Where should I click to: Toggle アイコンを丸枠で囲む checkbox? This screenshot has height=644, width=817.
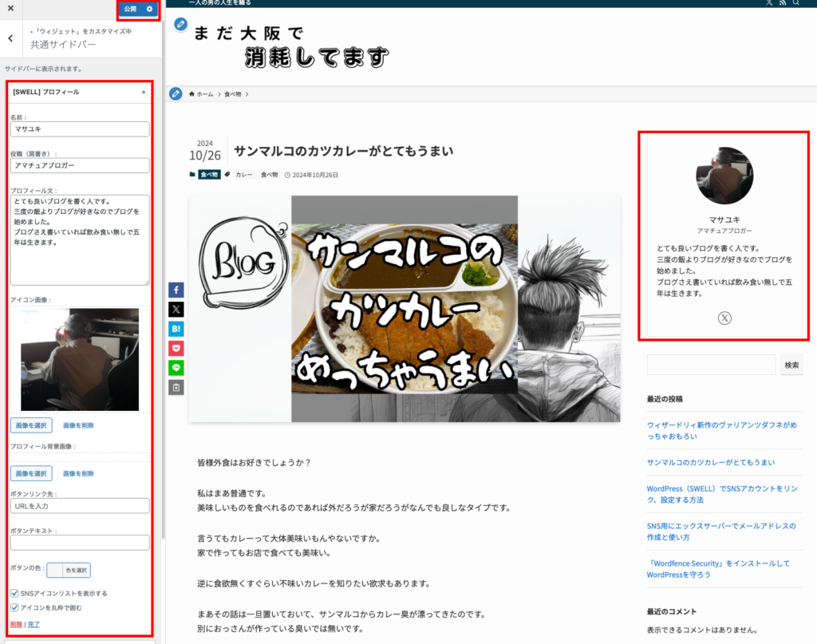pyautogui.click(x=14, y=608)
